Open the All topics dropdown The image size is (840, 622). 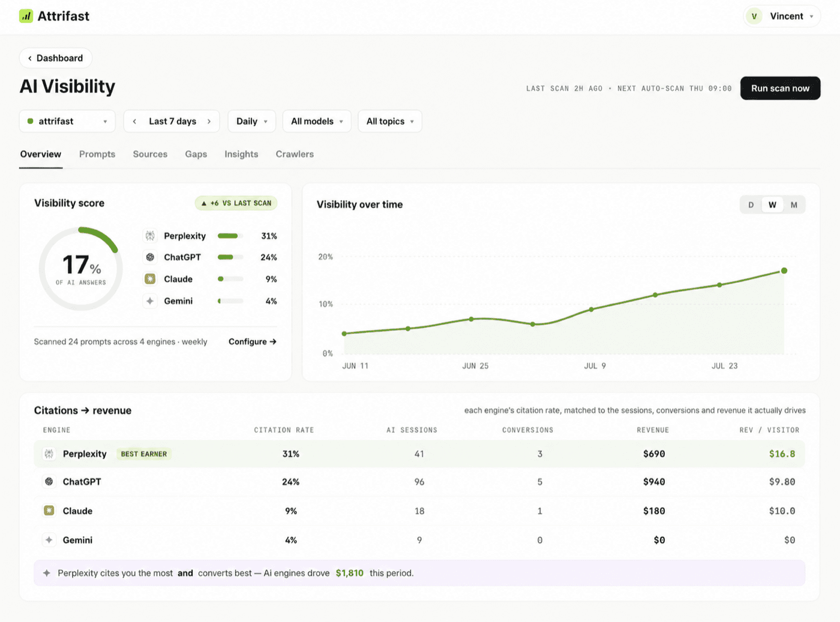pos(390,121)
